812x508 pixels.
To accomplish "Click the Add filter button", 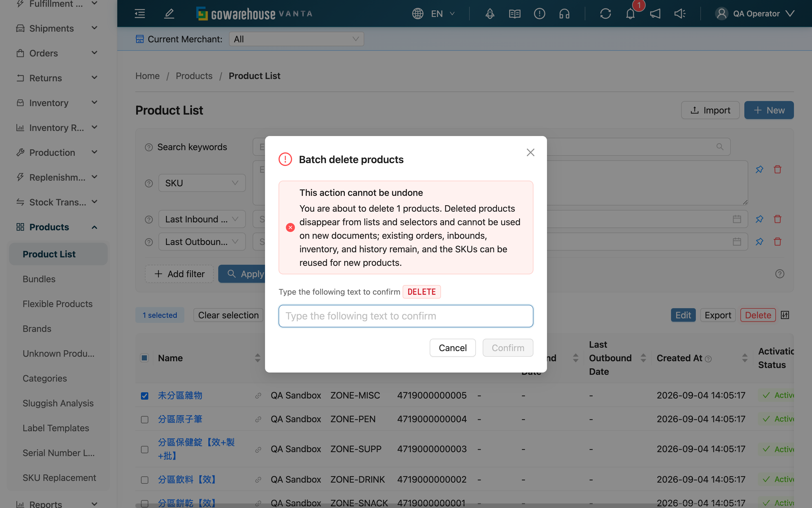I will pyautogui.click(x=179, y=274).
